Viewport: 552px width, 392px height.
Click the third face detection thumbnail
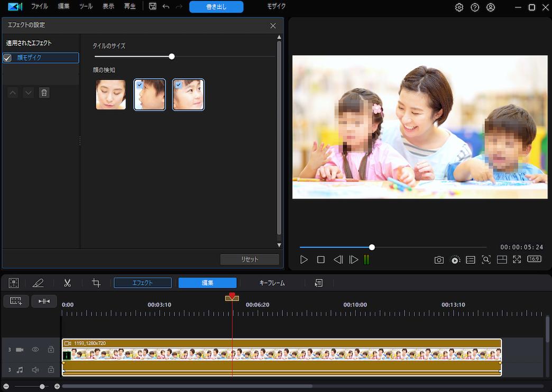coord(188,95)
